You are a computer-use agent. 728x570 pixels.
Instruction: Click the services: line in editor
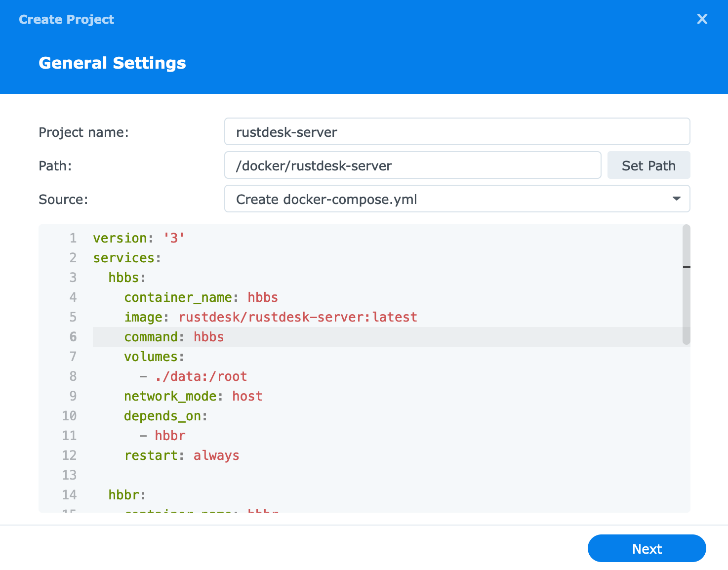[127, 258]
